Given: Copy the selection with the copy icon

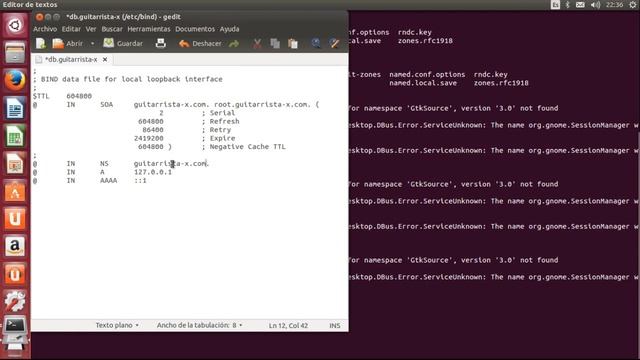Looking at the screenshot, I should point(275,43).
